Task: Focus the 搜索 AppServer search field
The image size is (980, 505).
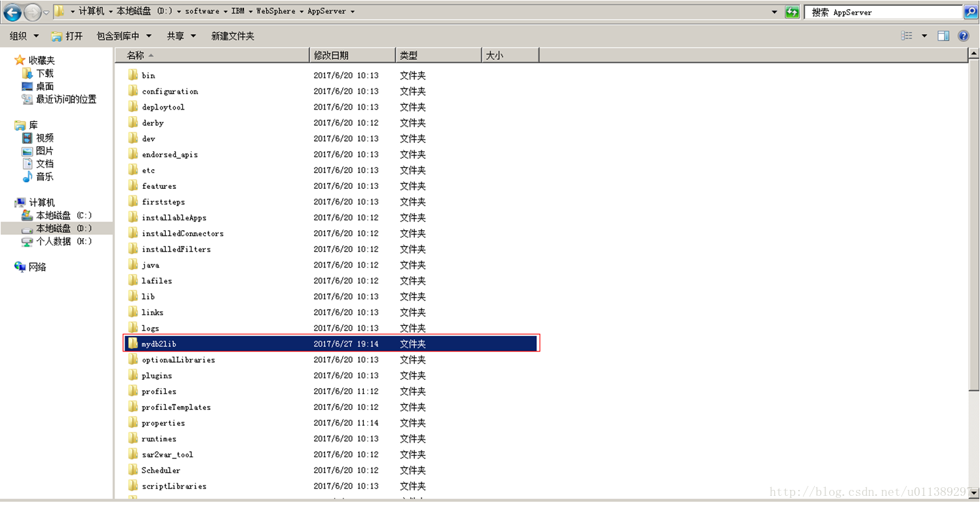Action: [884, 12]
